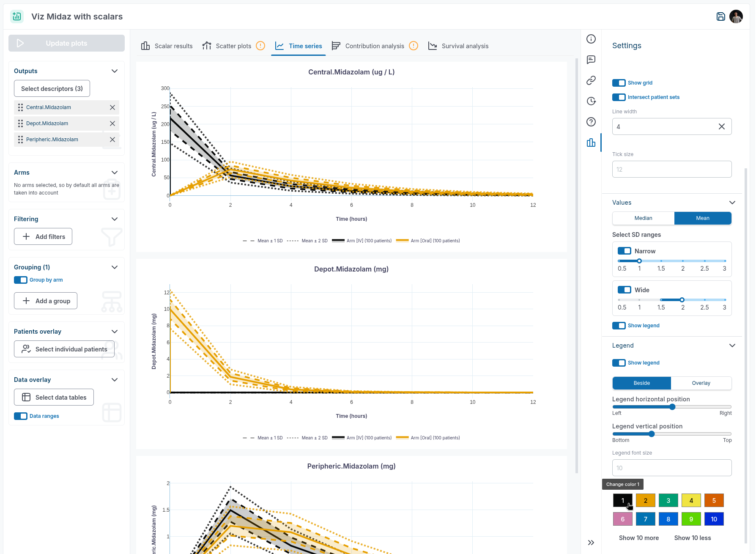Viewport: 756px width, 554px height.
Task: Clear the Line width field
Action: [722, 126]
